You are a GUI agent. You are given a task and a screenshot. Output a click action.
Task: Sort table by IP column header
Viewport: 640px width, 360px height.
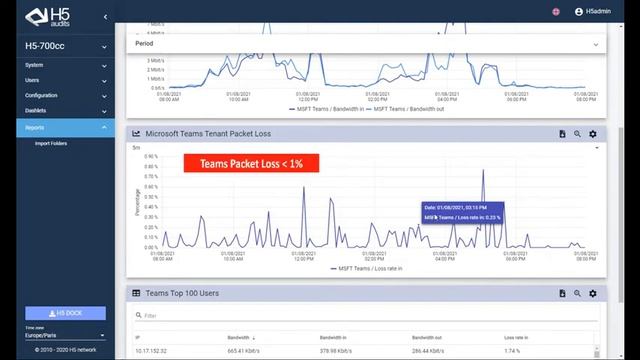[x=138, y=338]
